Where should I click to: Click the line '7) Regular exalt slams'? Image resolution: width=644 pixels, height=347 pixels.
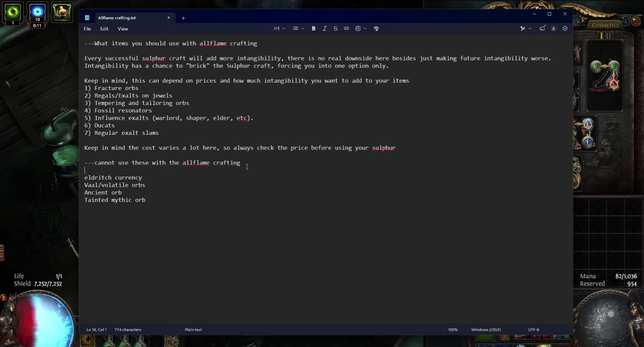pos(122,133)
